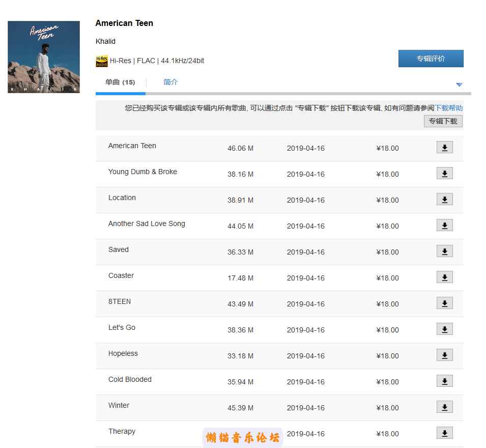Select the American Teen song title row
Viewport: 486px width, 448px height.
[132, 146]
